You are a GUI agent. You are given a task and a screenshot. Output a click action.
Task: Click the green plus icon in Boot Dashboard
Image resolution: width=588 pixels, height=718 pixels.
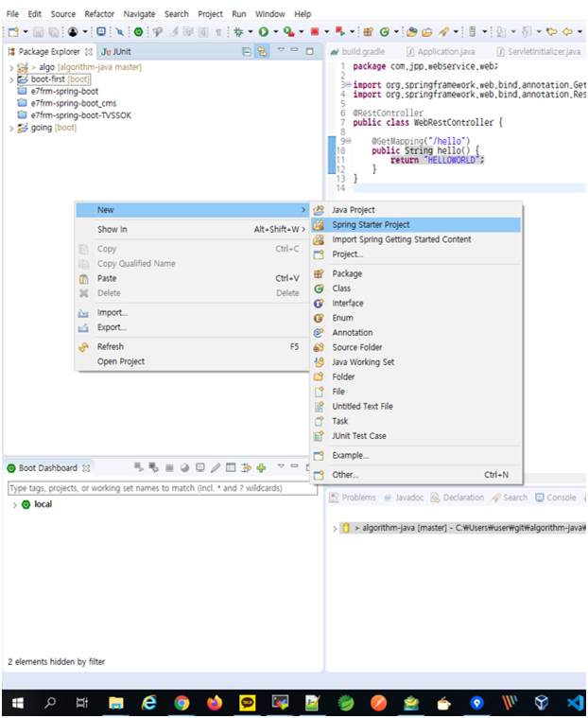coord(261,467)
